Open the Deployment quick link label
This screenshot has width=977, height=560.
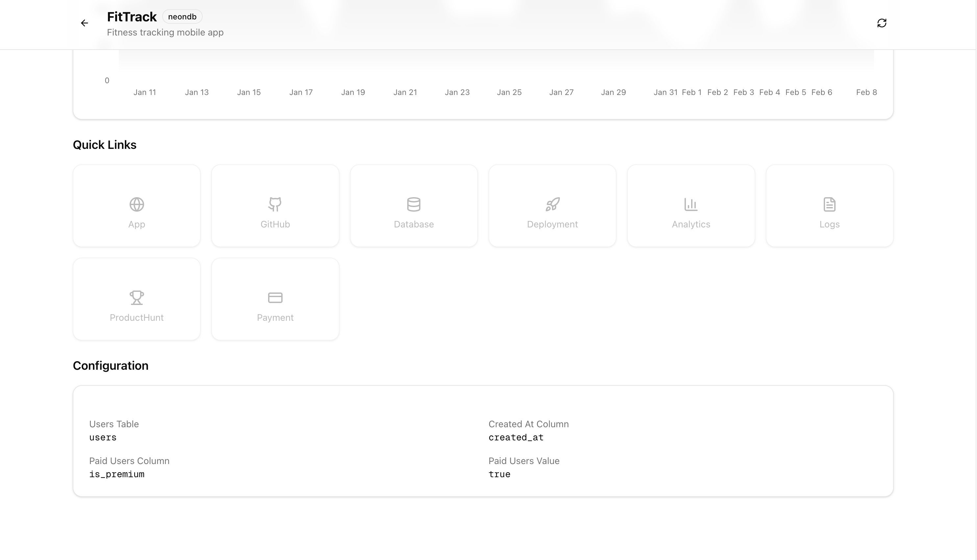click(552, 224)
